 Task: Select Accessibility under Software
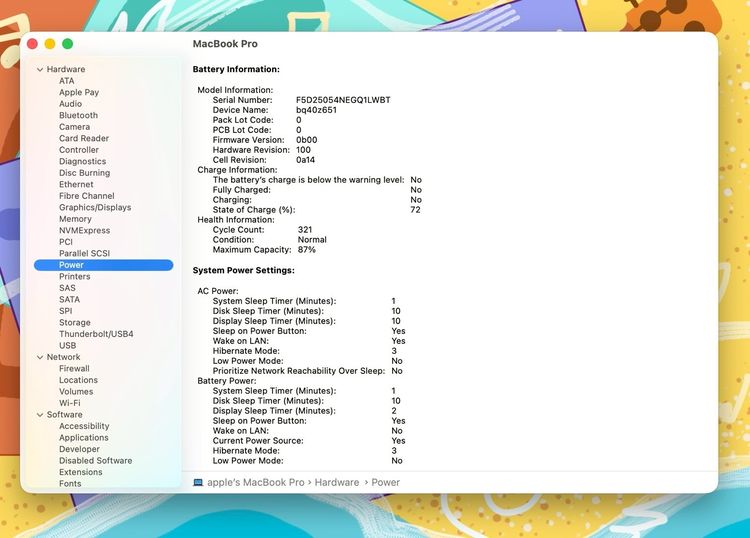pos(84,426)
